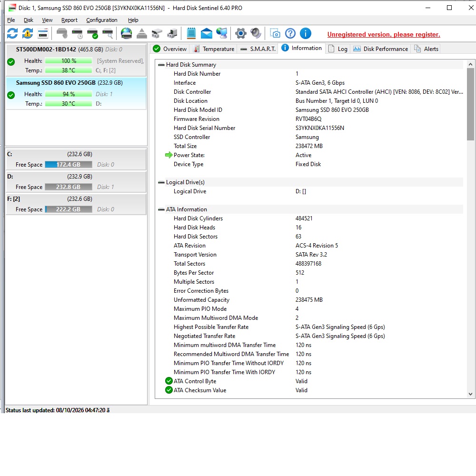Click the information panel scroll down arrow
The height and width of the screenshot is (476, 476).
point(470,394)
